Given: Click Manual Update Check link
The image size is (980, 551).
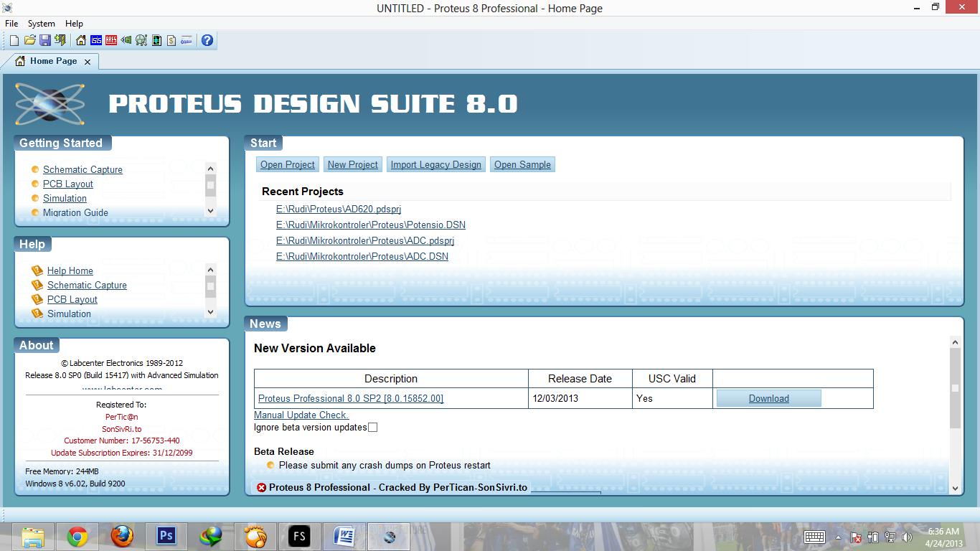Looking at the screenshot, I should [x=301, y=415].
